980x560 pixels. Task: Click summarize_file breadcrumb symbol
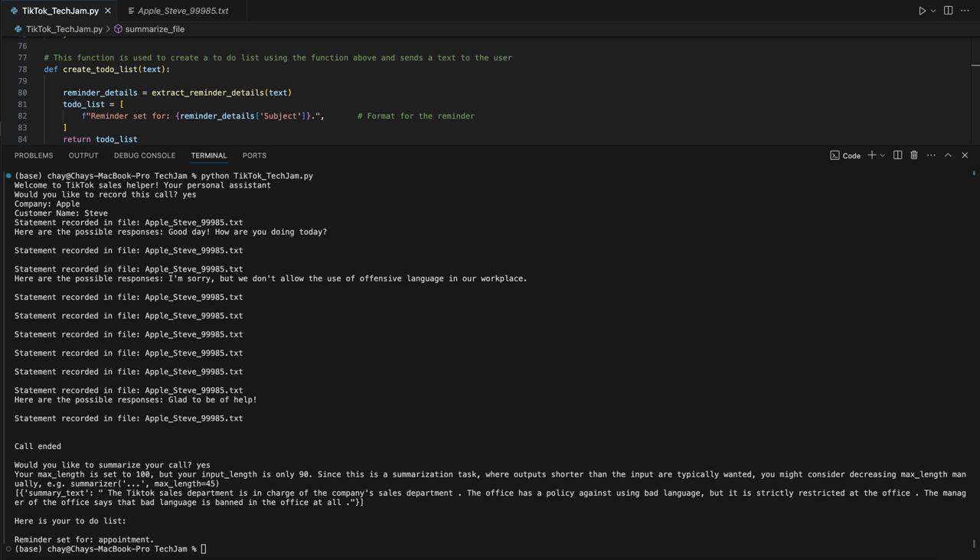pyautogui.click(x=154, y=29)
